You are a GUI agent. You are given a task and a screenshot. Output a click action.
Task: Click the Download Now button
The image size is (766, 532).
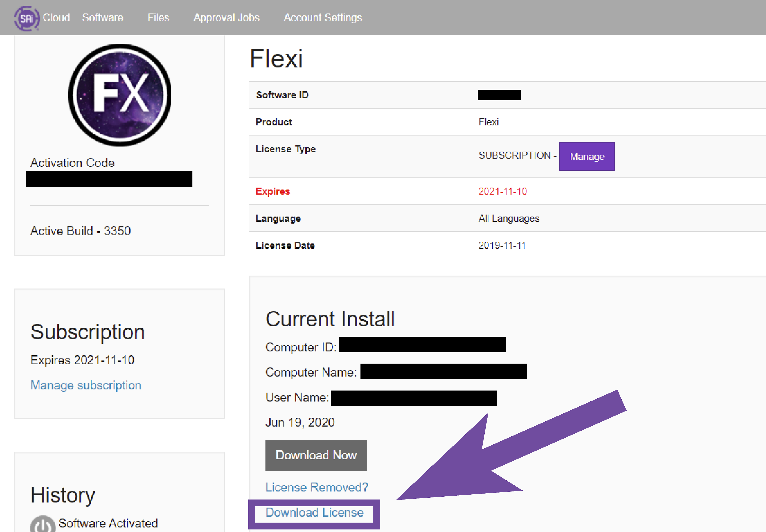click(x=316, y=455)
